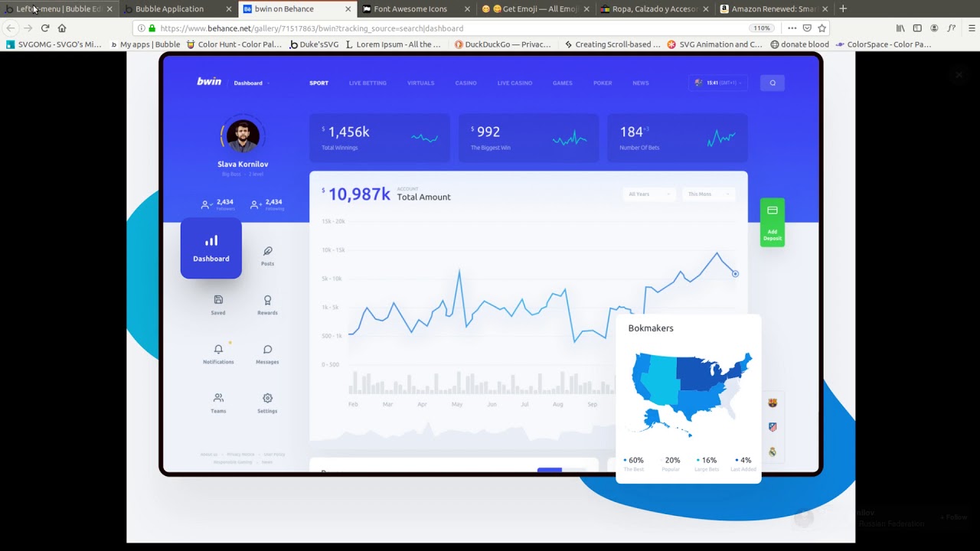The height and width of the screenshot is (551, 980).
Task: Click the bwin logo
Action: (209, 81)
